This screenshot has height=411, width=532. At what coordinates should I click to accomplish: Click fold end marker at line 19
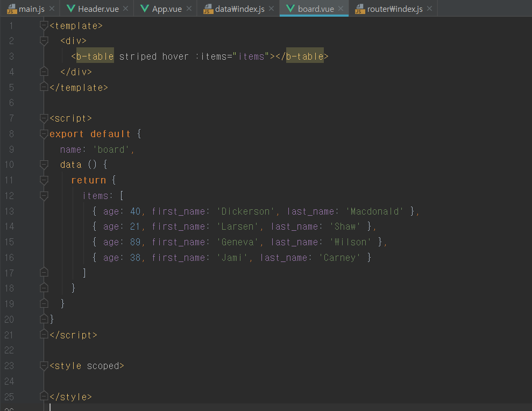44,303
